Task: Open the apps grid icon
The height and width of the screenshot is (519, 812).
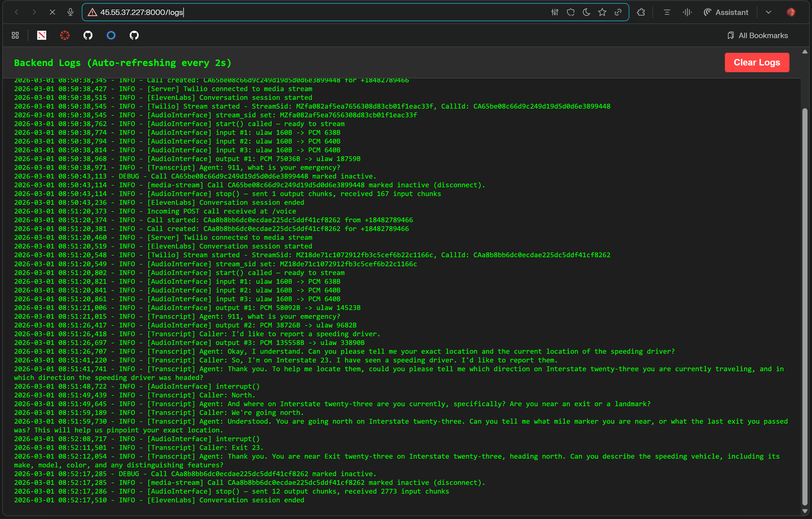Action: coord(15,36)
